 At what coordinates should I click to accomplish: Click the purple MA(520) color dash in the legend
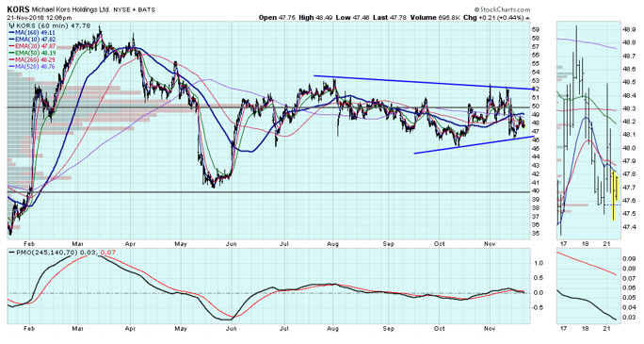tap(11, 67)
